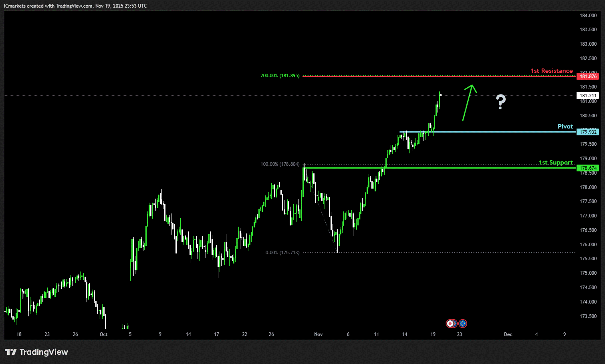
Task: Click the red 181.876 resistance price tag
Action: click(588, 76)
